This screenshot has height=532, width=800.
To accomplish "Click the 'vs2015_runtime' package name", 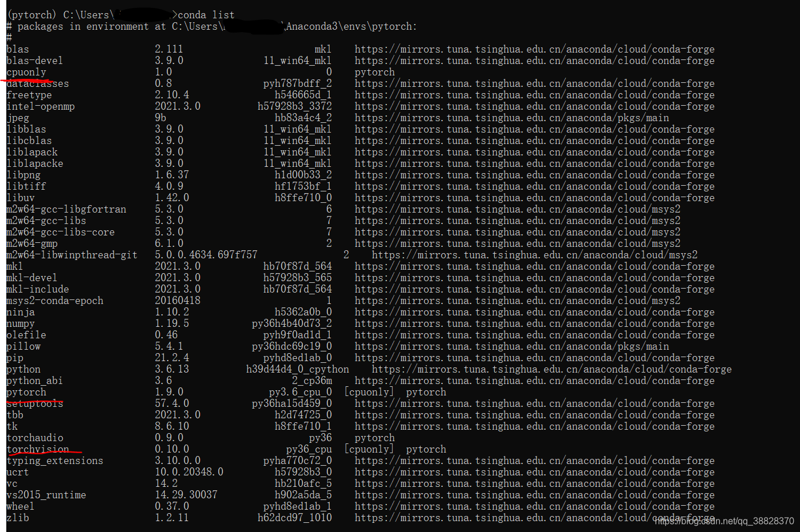I will click(x=46, y=495).
